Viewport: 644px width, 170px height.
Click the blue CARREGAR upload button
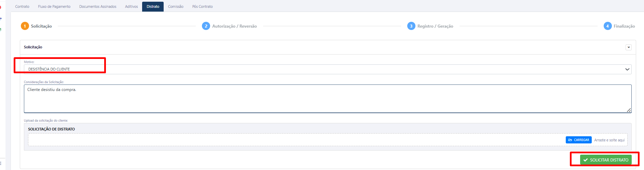tap(579, 140)
